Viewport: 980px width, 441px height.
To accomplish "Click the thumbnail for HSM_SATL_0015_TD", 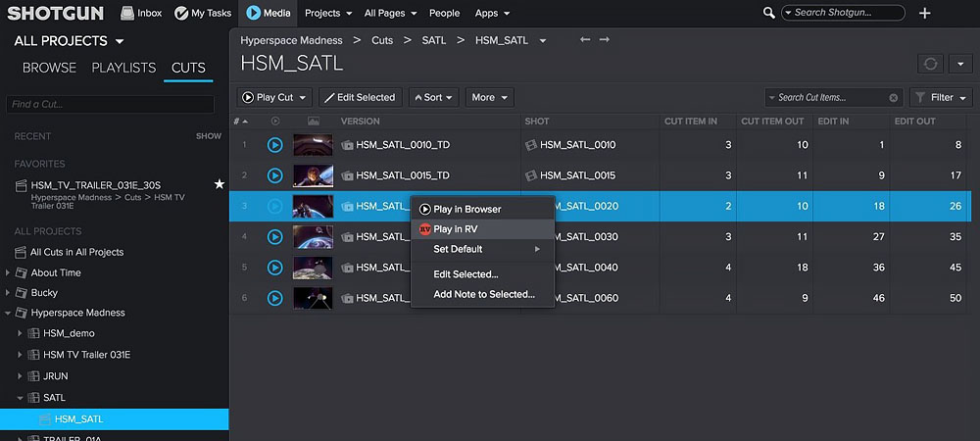I will tap(313, 175).
